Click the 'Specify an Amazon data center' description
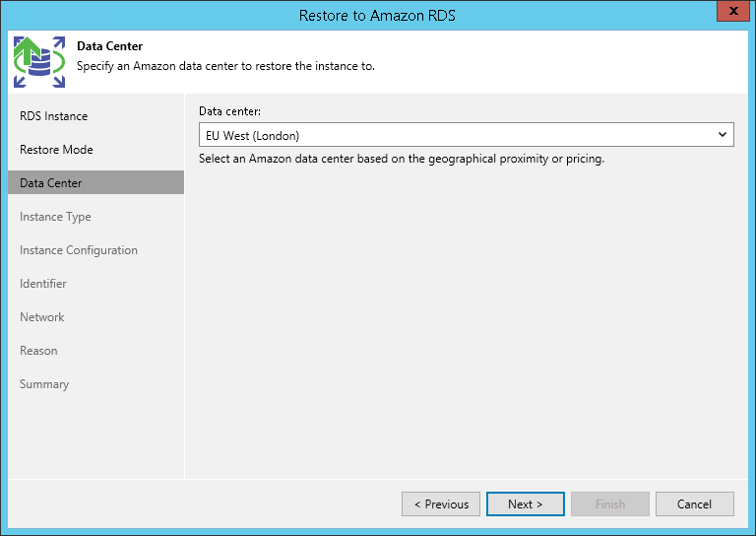The width and height of the screenshot is (756, 536). tap(225, 66)
